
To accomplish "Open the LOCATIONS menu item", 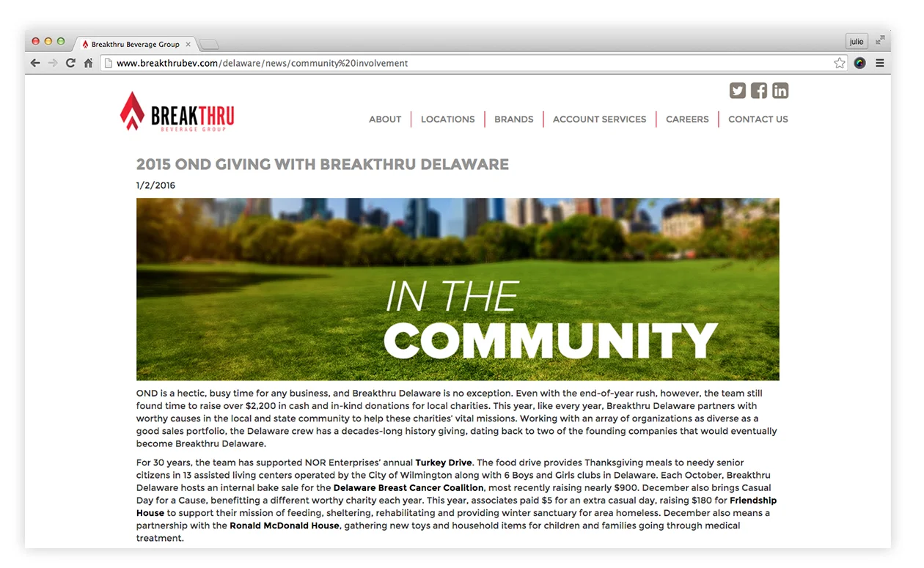I will click(x=448, y=119).
